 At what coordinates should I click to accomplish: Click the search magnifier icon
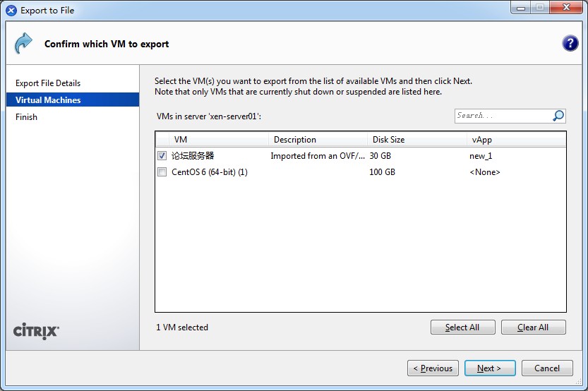click(558, 116)
